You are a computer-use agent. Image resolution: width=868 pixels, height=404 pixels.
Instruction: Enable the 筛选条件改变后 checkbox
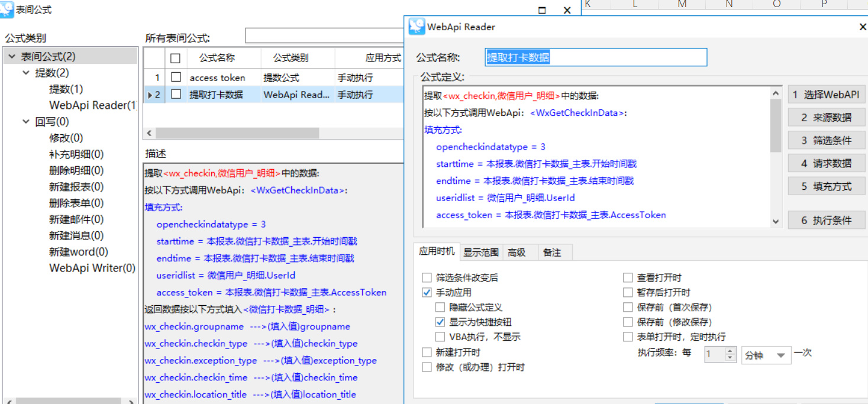coord(427,277)
